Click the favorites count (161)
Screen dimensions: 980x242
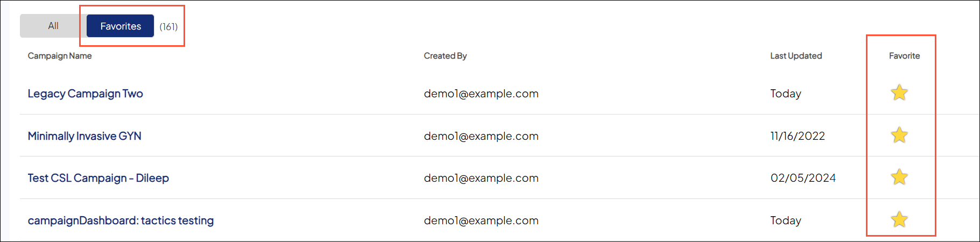(168, 27)
